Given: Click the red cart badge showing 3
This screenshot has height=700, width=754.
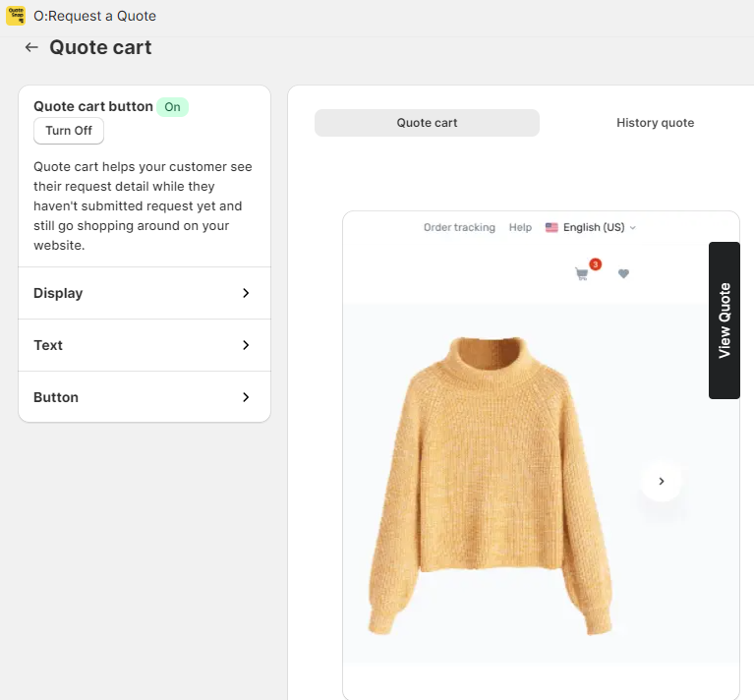Looking at the screenshot, I should pos(595,264).
